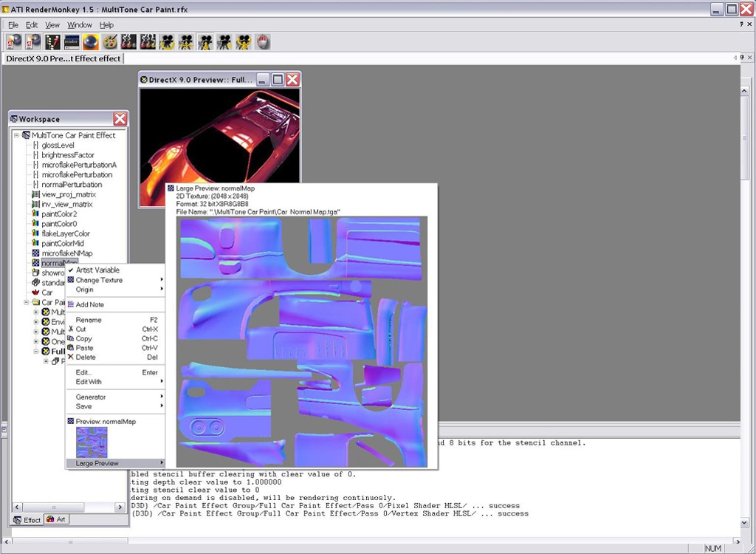Select Rename in the context menu
The width and height of the screenshot is (756, 554).
[89, 320]
